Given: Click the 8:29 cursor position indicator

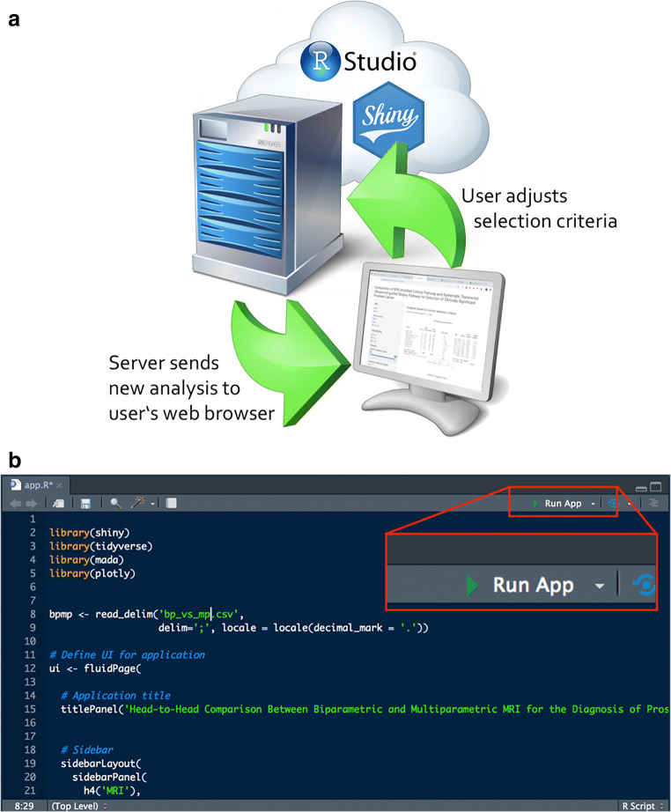Looking at the screenshot, I should point(23,805).
